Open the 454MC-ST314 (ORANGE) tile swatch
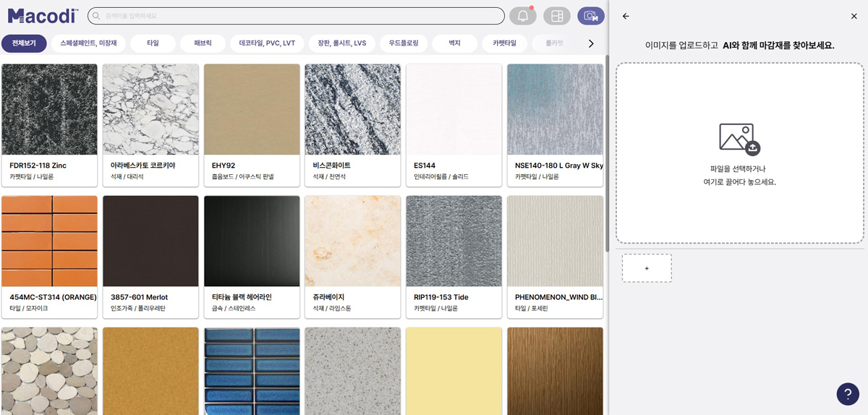The width and height of the screenshot is (868, 415). point(49,241)
